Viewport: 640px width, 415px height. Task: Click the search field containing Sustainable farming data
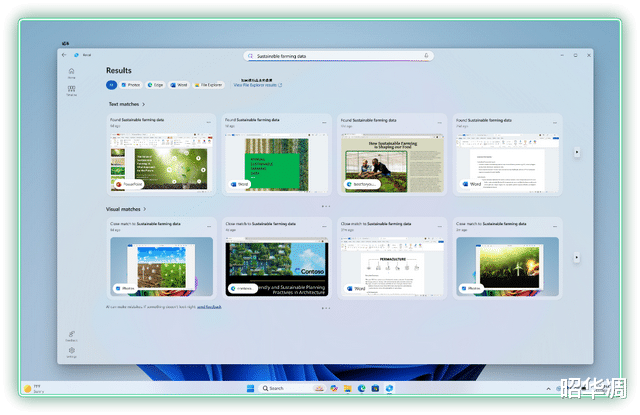(338, 56)
